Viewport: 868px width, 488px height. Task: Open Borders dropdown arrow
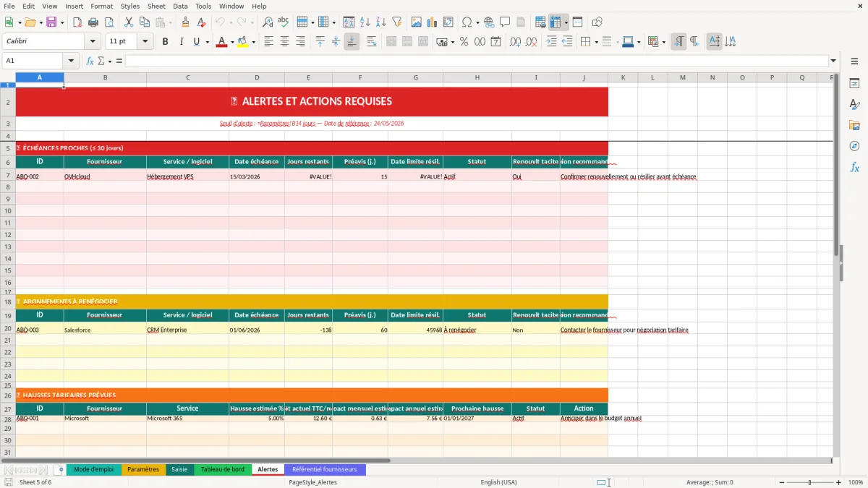pos(596,42)
